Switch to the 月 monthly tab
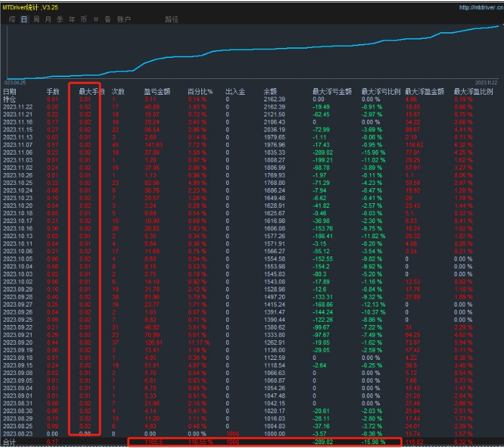504x448 pixels. pyautogui.click(x=48, y=20)
